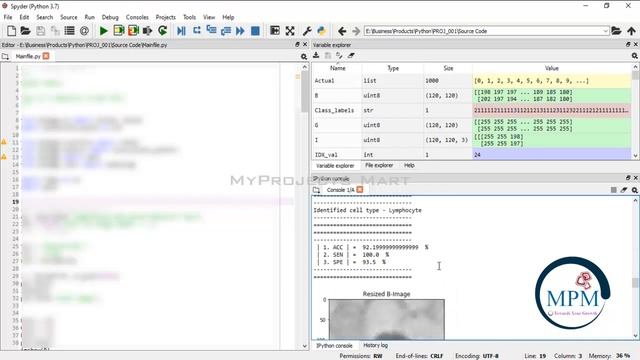Maximize the current pane
Viewport: 640px width, 360px height.
click(x=275, y=31)
